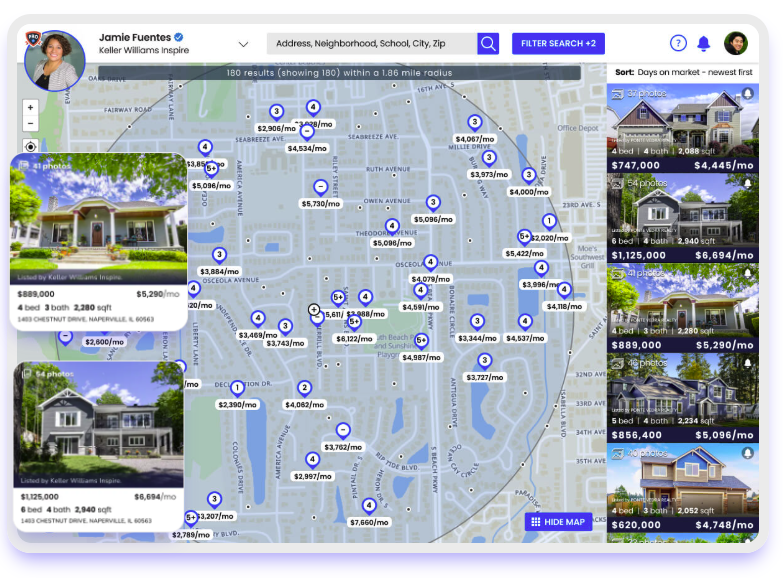Open popup card photo of $1,125,000 home

click(99, 425)
